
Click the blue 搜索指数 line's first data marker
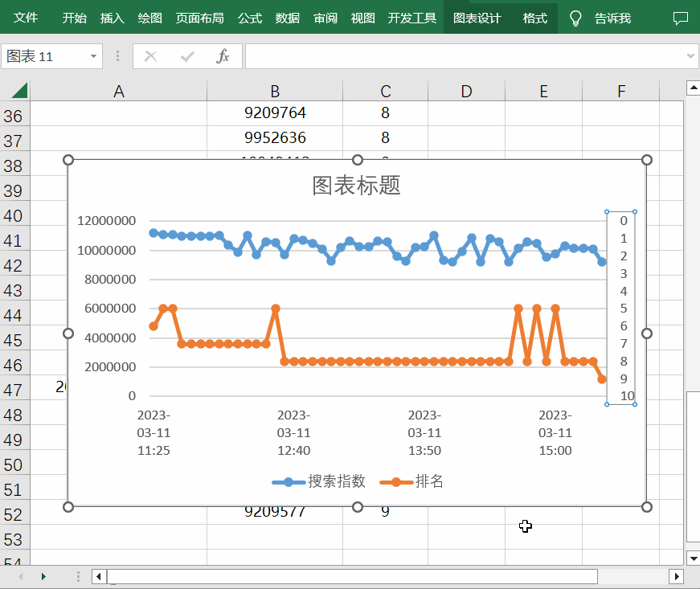click(x=154, y=233)
